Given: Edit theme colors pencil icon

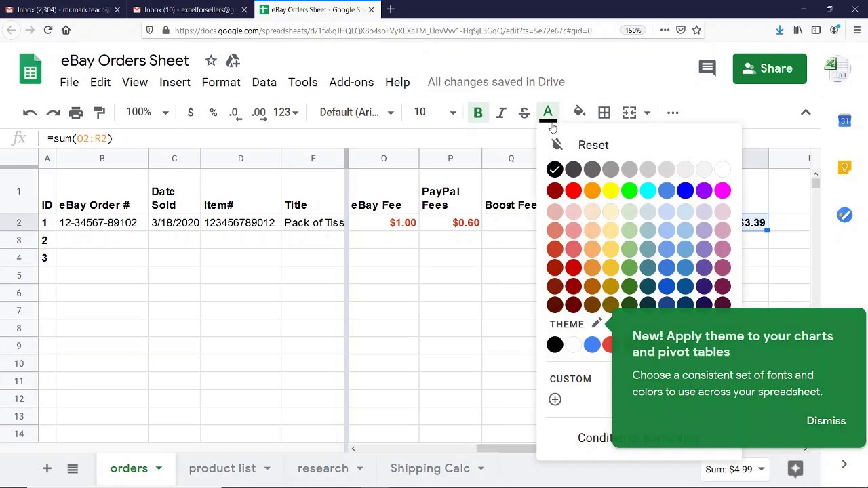Looking at the screenshot, I should click(597, 324).
